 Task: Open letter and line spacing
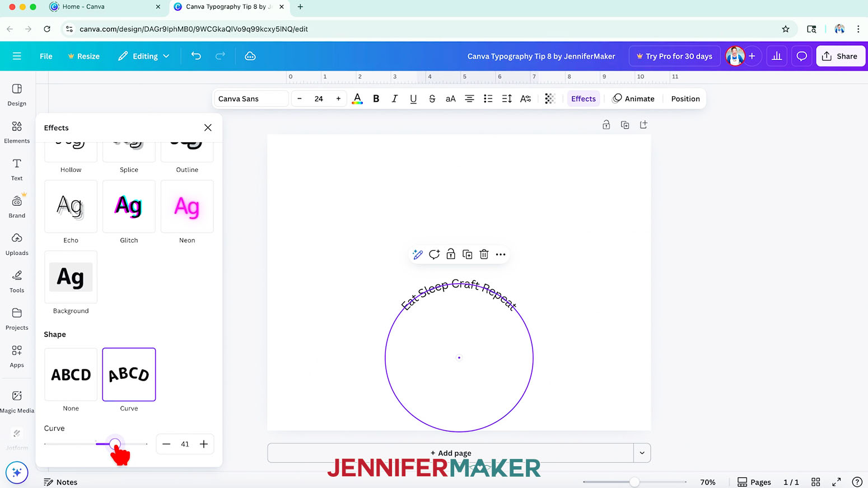[507, 98]
